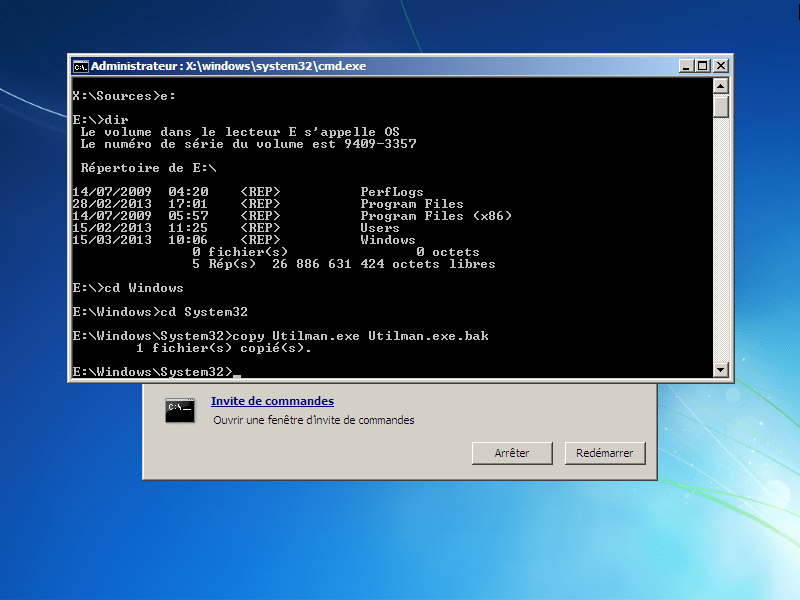Screen dimensions: 800x600
Task: Click the 'Windows' directory listing entry
Action: click(388, 240)
